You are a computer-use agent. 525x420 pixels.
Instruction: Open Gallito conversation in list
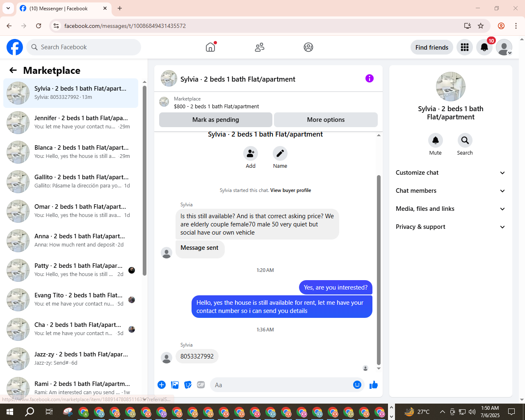[71, 182]
